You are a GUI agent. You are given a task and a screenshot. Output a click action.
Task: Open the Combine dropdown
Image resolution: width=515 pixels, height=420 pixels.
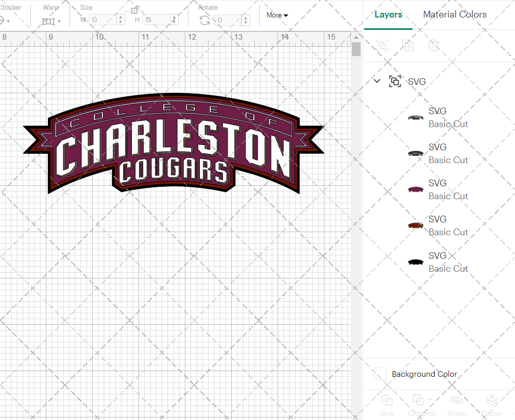point(422,406)
